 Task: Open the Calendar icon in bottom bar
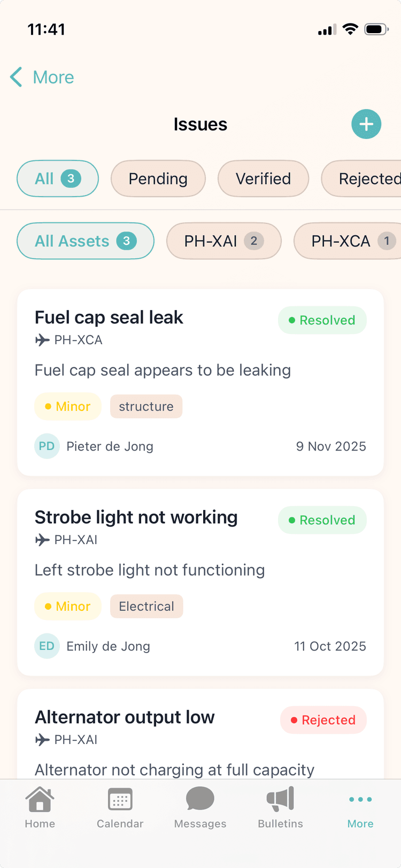(120, 800)
